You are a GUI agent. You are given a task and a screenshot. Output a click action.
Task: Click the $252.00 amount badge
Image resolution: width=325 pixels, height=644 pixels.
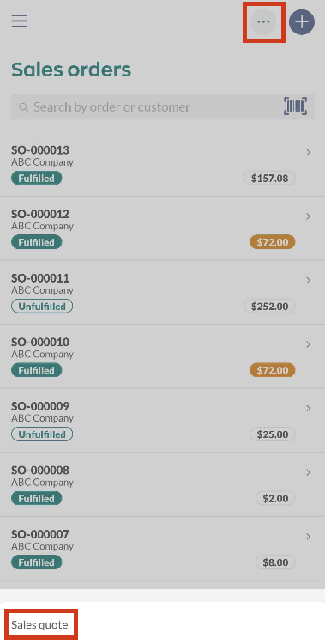click(269, 307)
